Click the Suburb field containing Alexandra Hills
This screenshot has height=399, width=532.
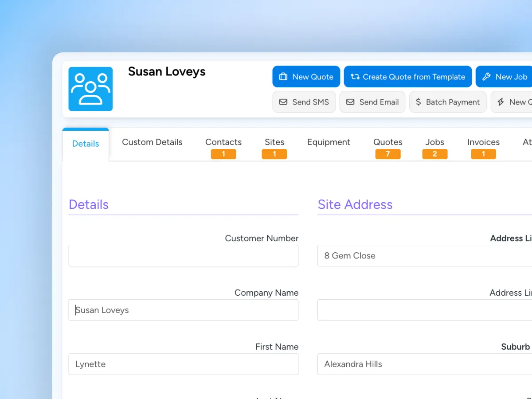tap(425, 364)
